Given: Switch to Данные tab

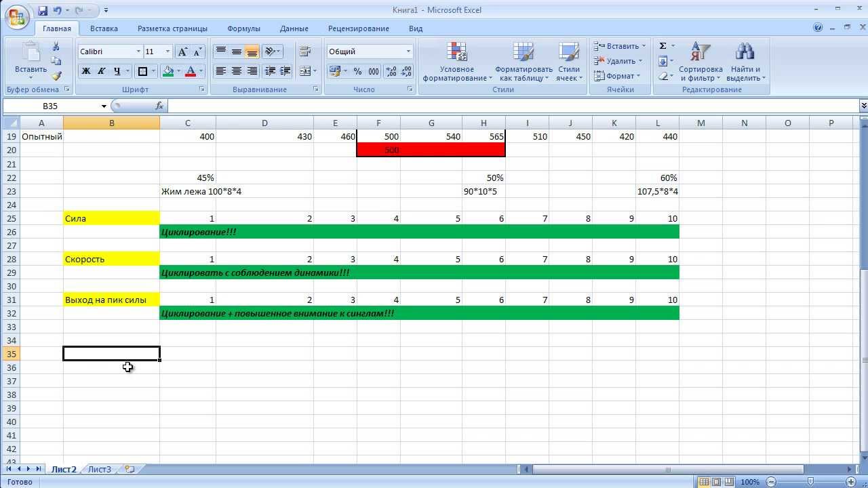Looking at the screenshot, I should 294,28.
